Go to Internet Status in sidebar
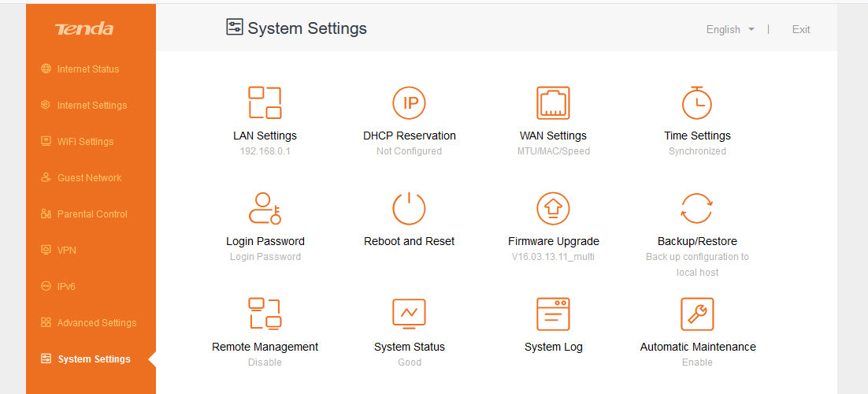Viewport: 868px width, 394px height. [87, 69]
